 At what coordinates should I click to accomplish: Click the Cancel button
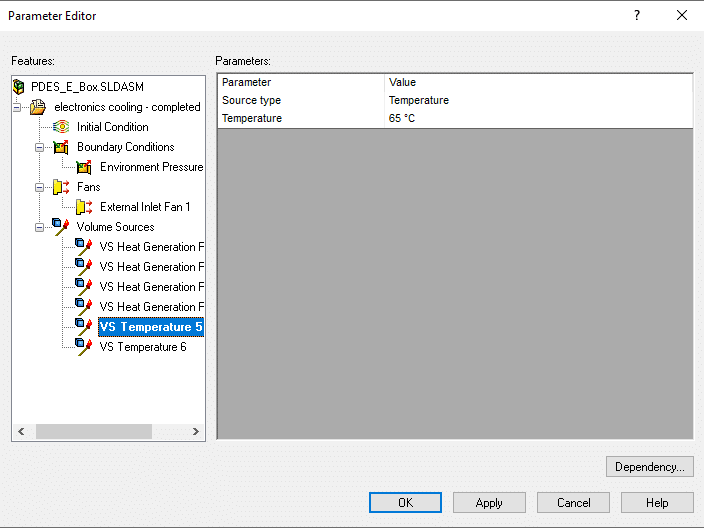click(573, 502)
